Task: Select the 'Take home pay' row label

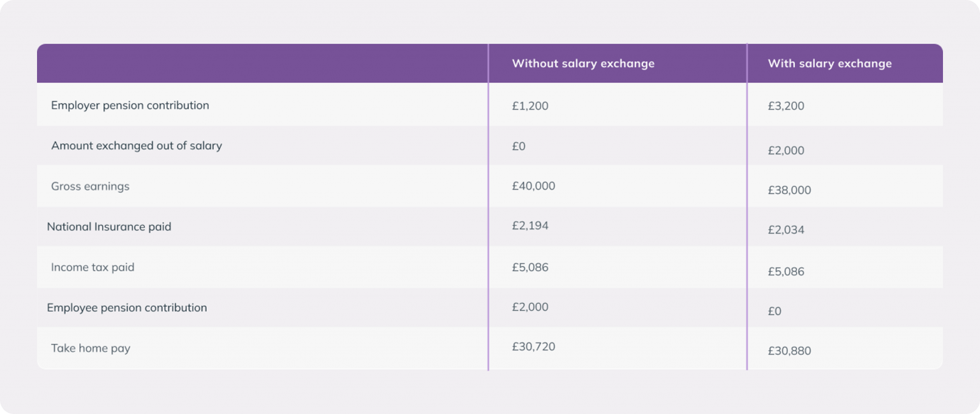Action: (91, 348)
